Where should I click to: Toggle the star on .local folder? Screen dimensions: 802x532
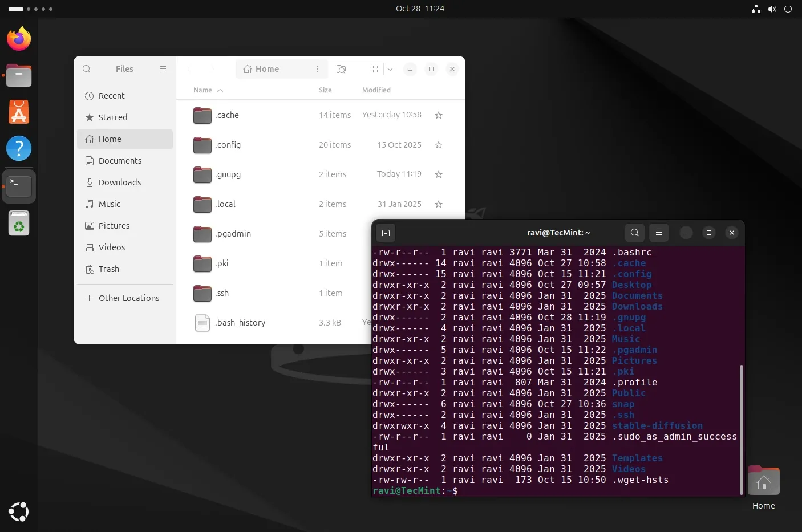coord(439,204)
